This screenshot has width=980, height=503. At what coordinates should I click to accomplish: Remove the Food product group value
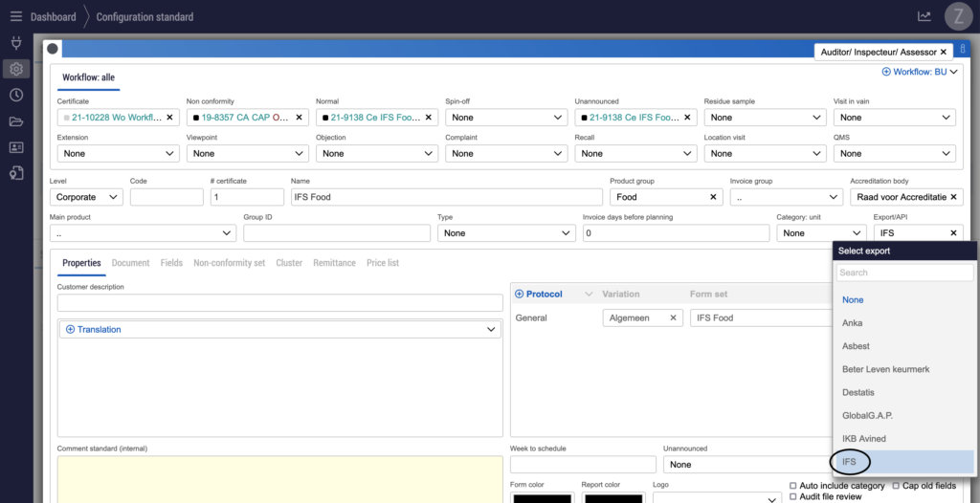point(713,197)
